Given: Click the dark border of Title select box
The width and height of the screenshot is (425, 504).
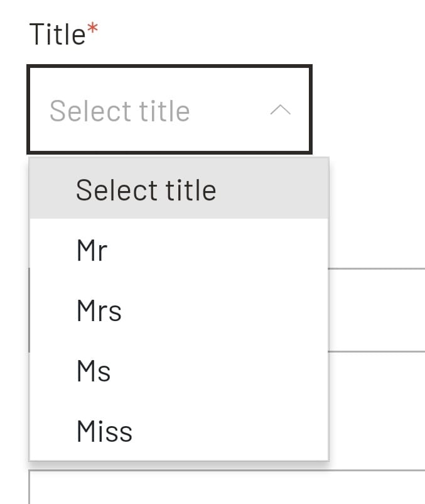Looking at the screenshot, I should point(169,66).
